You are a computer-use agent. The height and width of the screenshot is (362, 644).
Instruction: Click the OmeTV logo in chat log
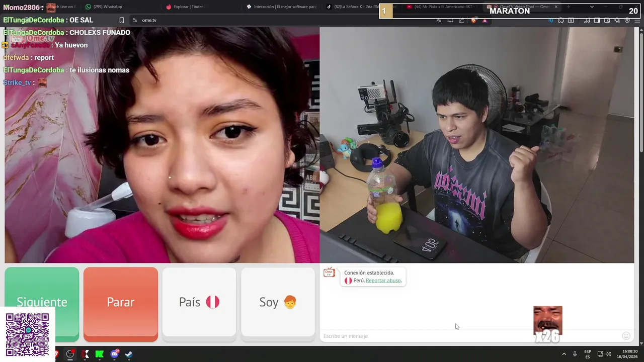[329, 273]
